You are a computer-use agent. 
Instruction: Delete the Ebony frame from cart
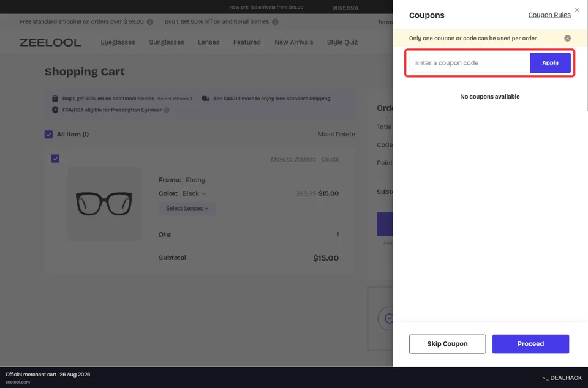[330, 159]
